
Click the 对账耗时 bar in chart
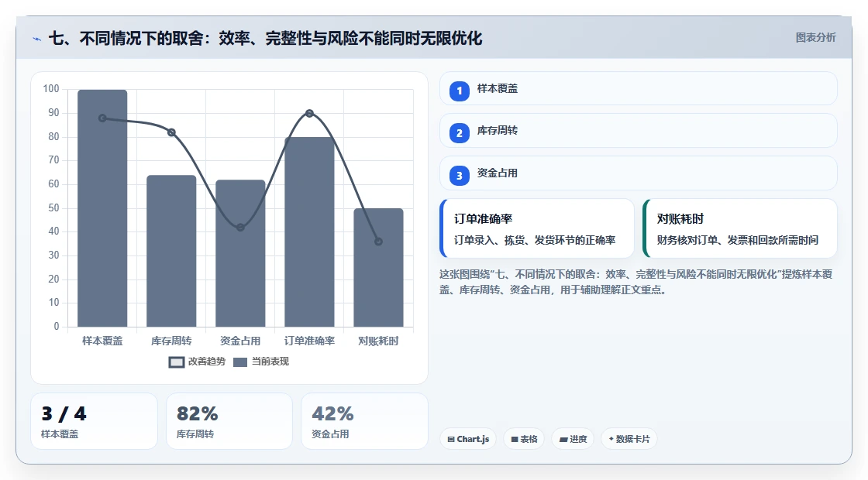coord(379,268)
